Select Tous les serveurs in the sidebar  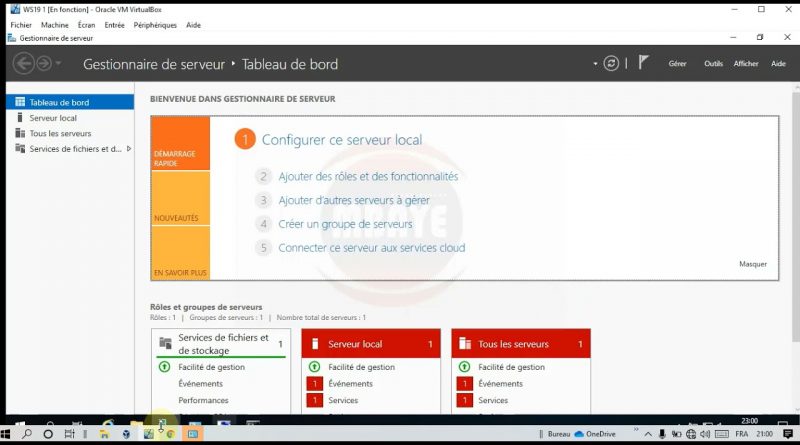[x=70, y=133]
